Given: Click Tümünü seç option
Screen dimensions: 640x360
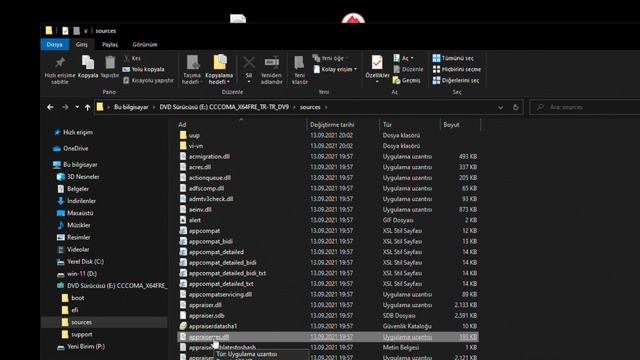Looking at the screenshot, I should 453,58.
